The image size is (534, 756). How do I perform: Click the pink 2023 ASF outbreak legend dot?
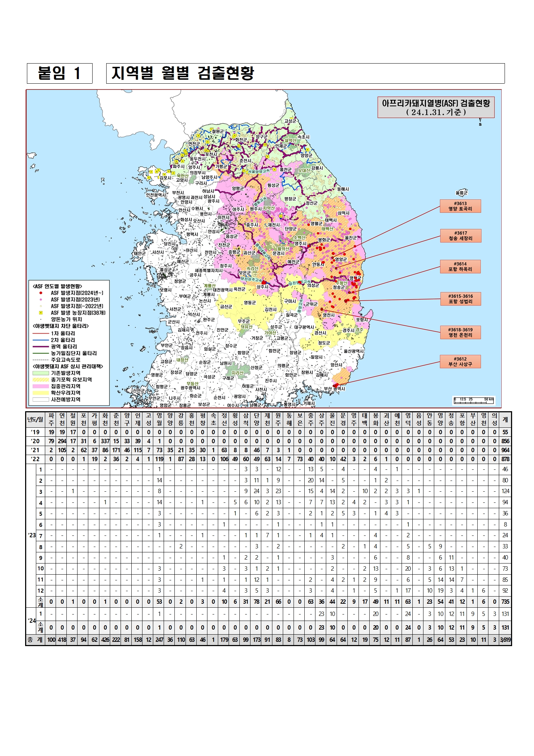pos(41,300)
